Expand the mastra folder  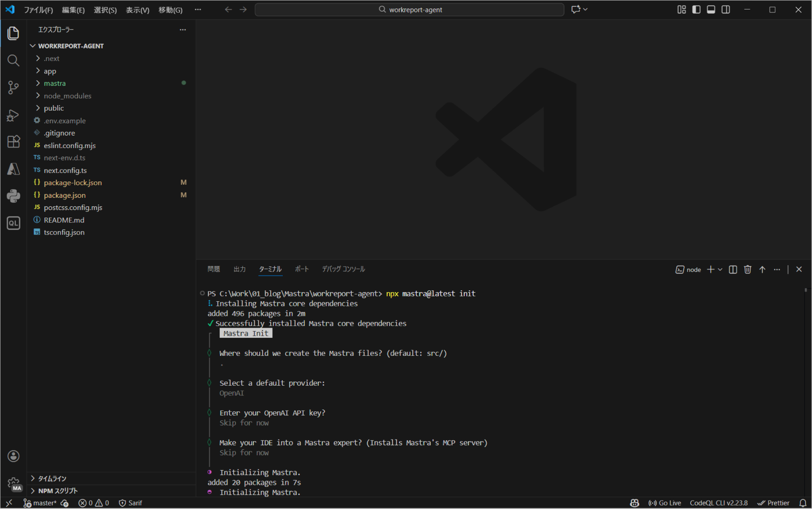point(54,83)
